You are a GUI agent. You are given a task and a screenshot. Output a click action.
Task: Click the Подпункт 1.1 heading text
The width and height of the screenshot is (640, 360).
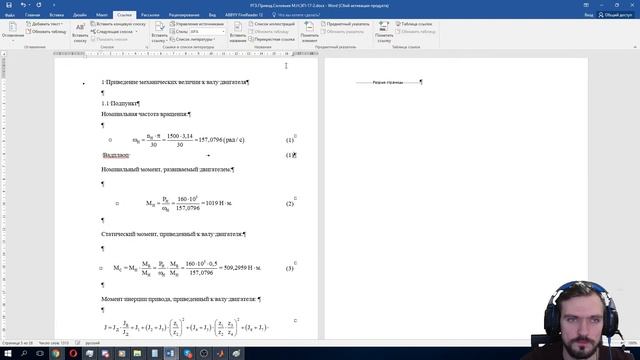tap(120, 104)
